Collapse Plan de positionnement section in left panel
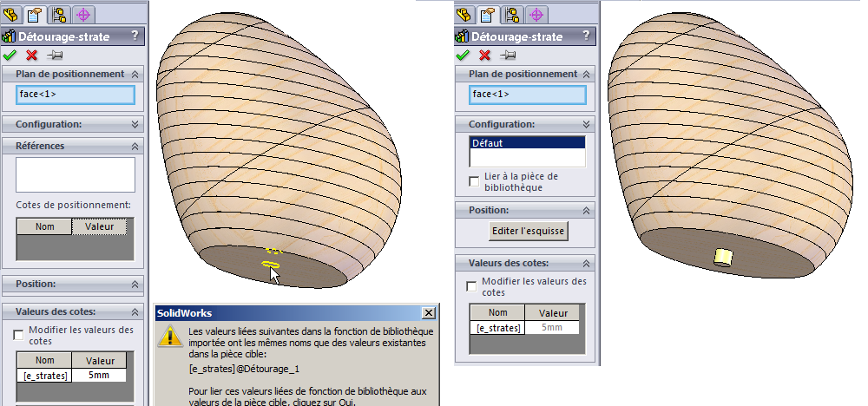Viewport: 868px width, 406px height. tap(135, 74)
